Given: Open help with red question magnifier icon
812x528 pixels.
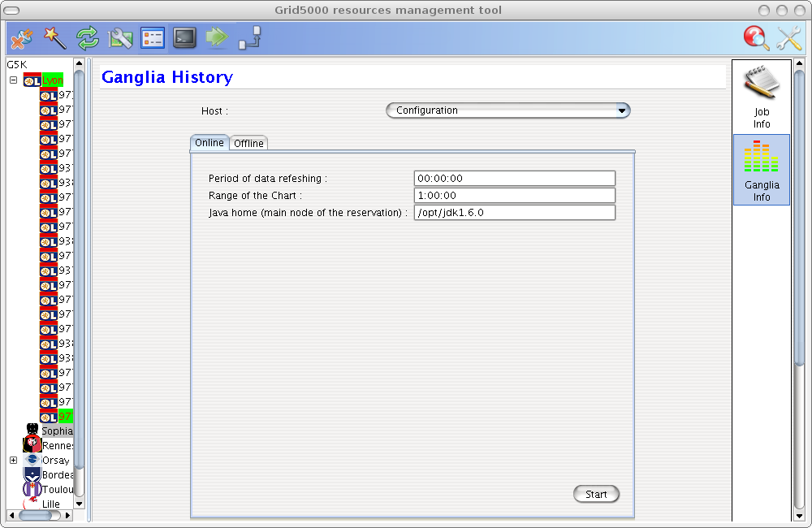Looking at the screenshot, I should [x=756, y=38].
